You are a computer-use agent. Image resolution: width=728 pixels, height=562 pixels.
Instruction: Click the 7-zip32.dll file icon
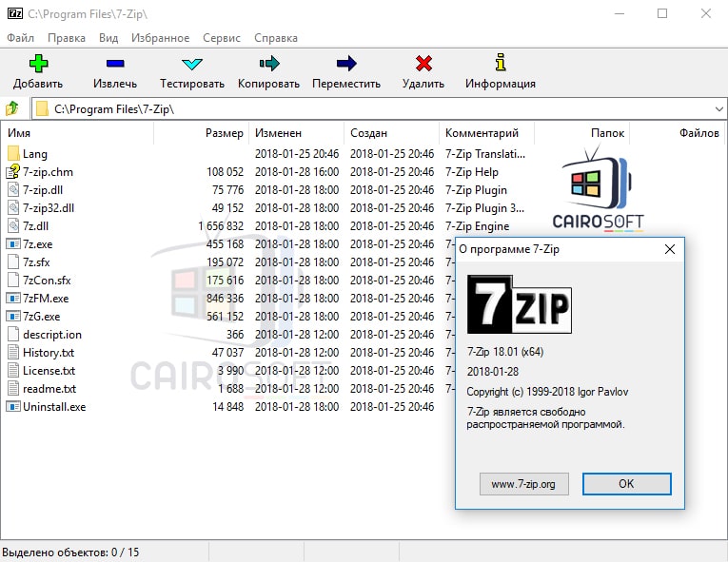[x=13, y=208]
